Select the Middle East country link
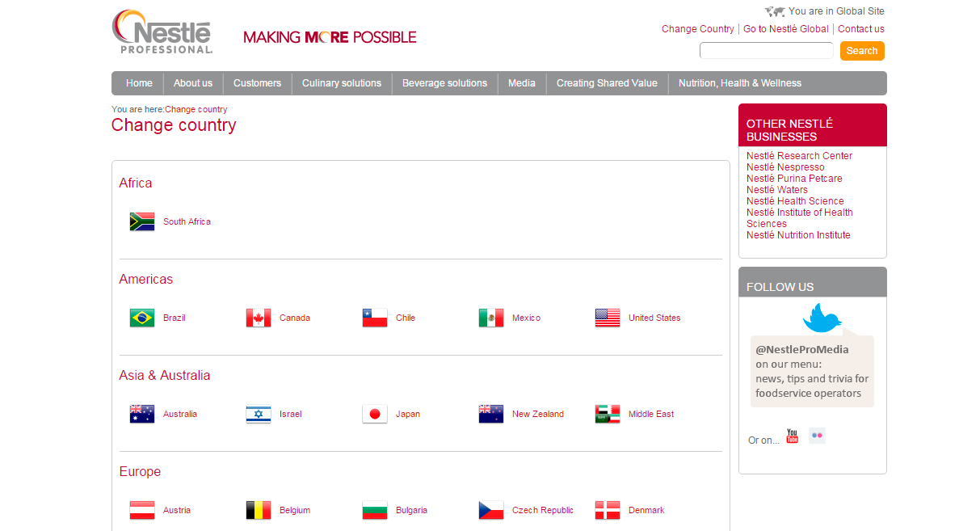 [651, 414]
